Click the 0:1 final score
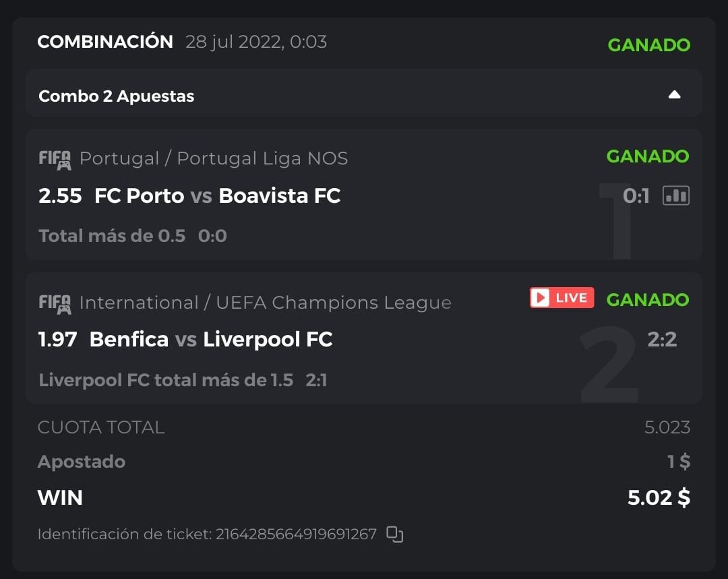The width and height of the screenshot is (728, 579). (636, 195)
